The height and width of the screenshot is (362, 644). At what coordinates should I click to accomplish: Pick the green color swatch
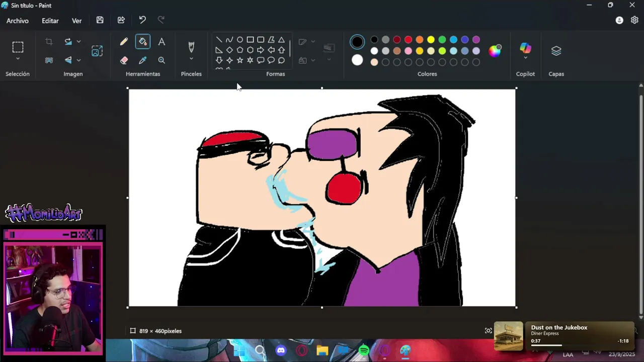442,40
